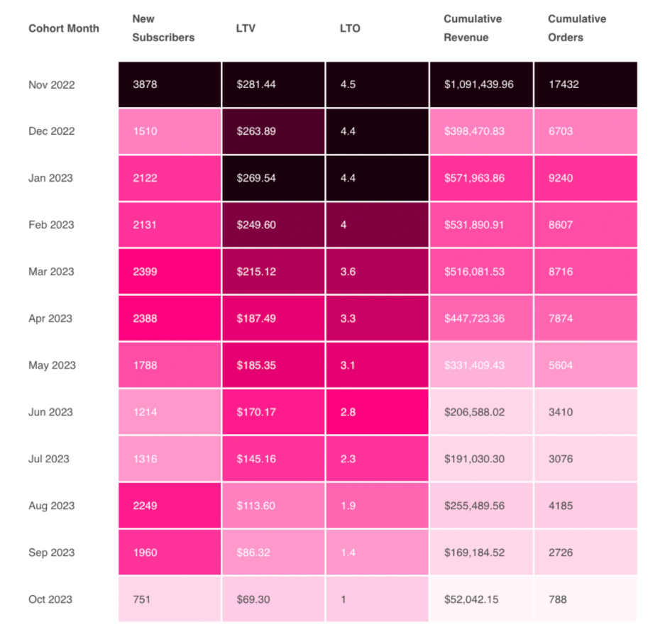
Task: Select the $52,042.15 revenue cell
Action: click(481, 599)
